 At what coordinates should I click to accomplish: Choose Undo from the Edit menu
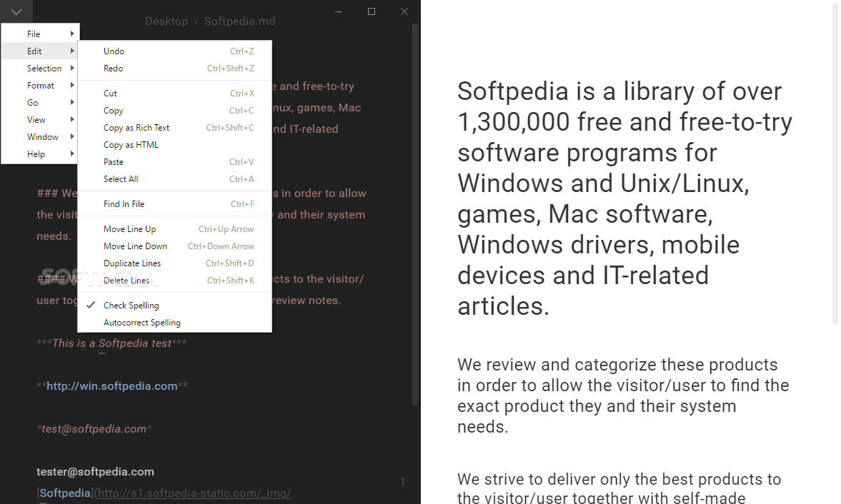point(175,51)
